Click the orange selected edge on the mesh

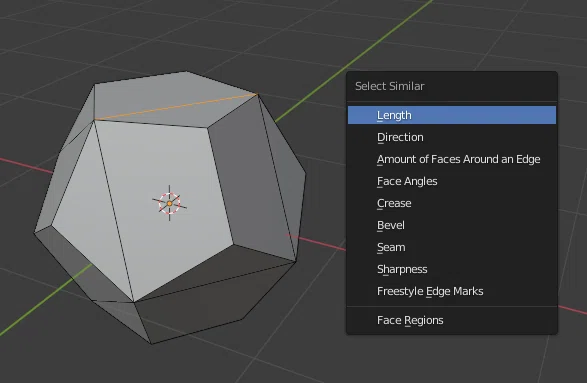176,107
